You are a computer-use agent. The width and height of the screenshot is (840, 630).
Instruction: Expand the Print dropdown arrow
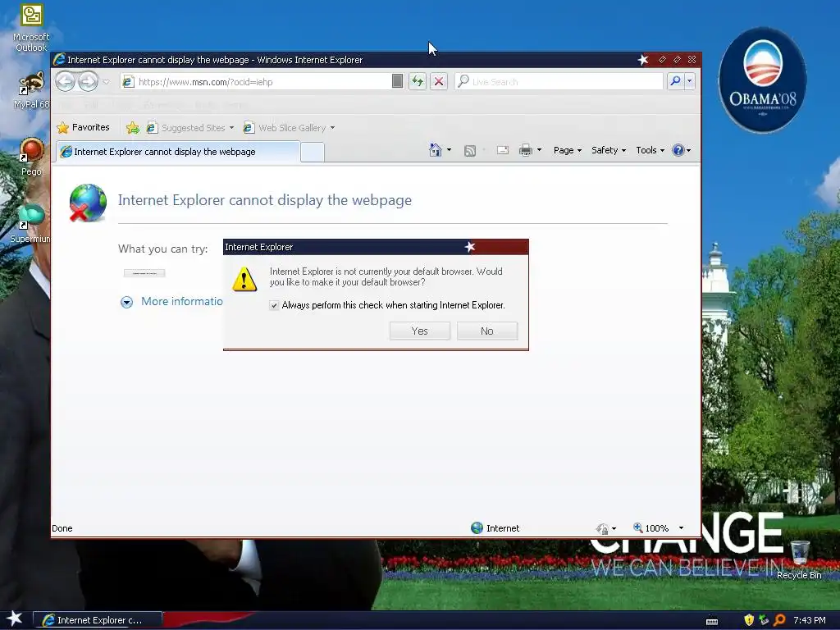pos(539,150)
